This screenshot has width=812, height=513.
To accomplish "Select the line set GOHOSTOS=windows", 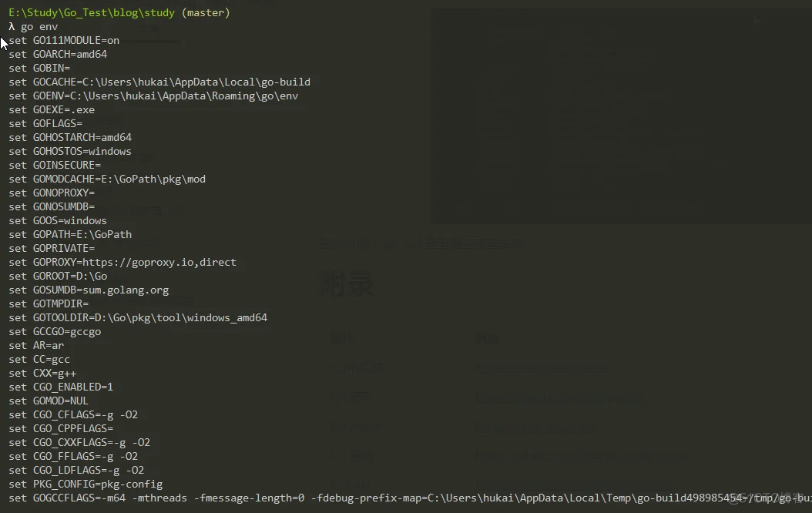I will tap(70, 151).
